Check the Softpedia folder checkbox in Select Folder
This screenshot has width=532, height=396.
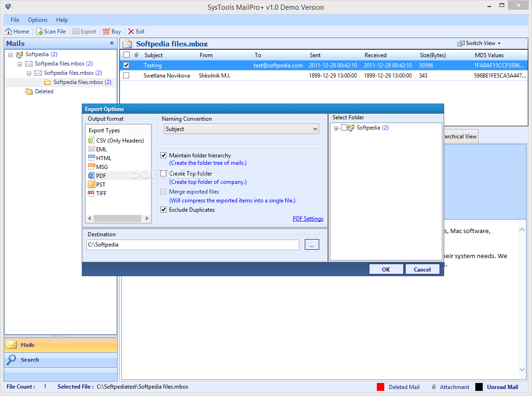point(344,128)
